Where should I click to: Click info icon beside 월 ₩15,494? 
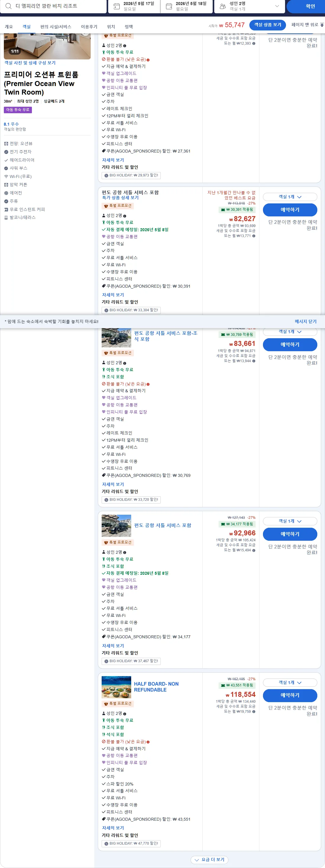coord(253,550)
